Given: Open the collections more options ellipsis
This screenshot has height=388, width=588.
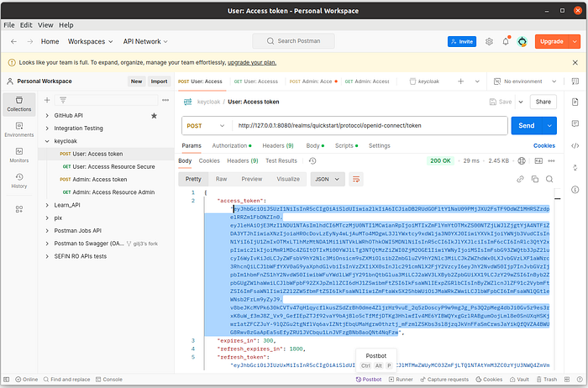Looking at the screenshot, I should (165, 100).
